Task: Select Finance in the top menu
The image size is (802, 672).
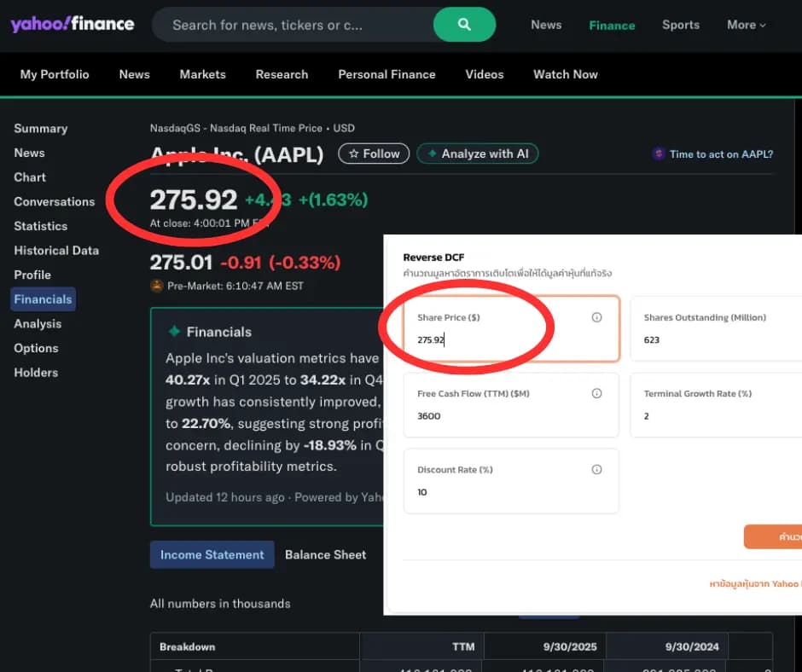Action: [612, 26]
